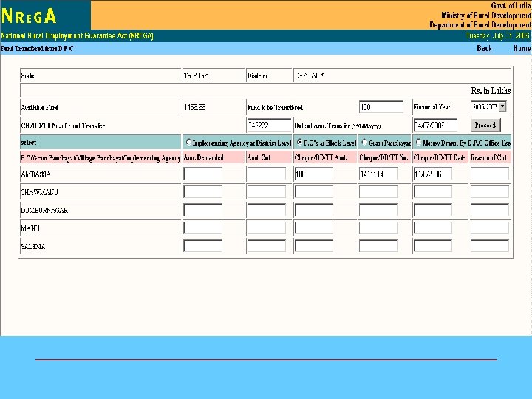Screen dimensions: 532x399
Task: Click Amt. Demanded field for MANU
Action: pyautogui.click(x=202, y=228)
